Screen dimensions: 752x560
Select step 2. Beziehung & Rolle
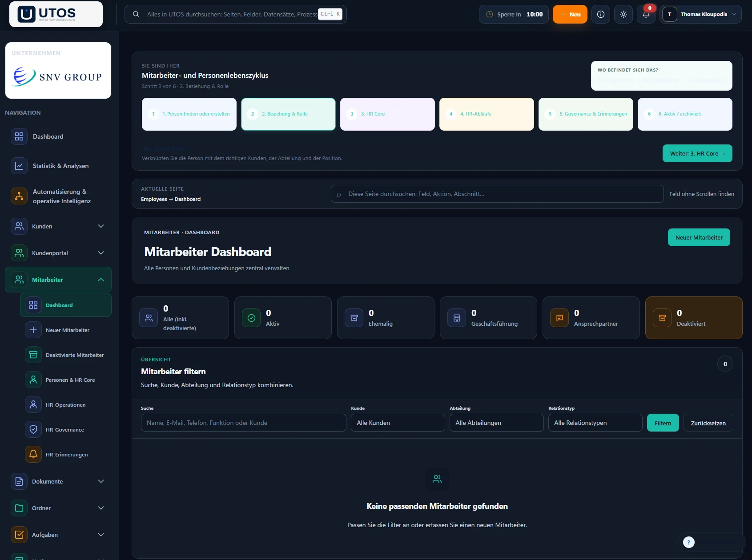288,114
